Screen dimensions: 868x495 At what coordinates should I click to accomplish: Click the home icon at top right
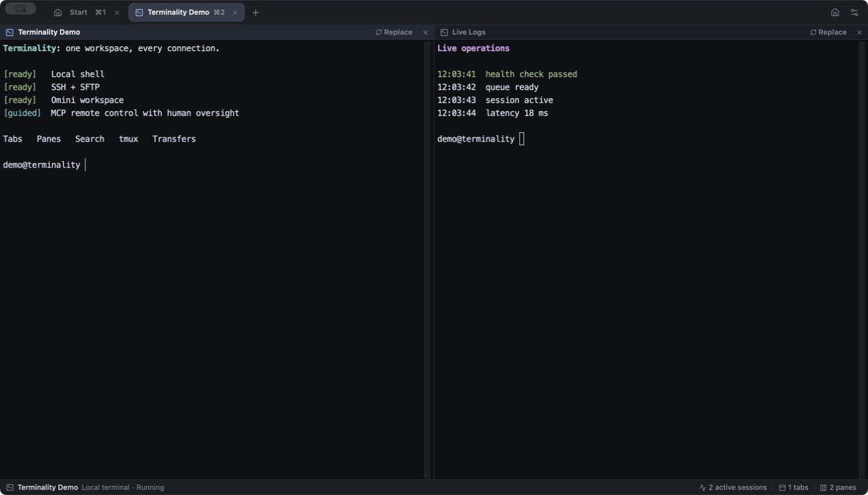(835, 12)
